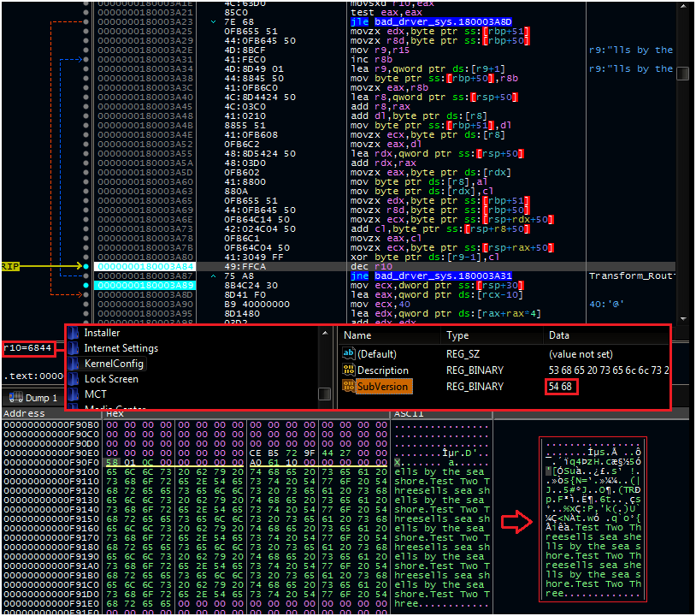696x616 pixels.
Task: Select the 'dec r10' instruction
Action: (x=372, y=266)
